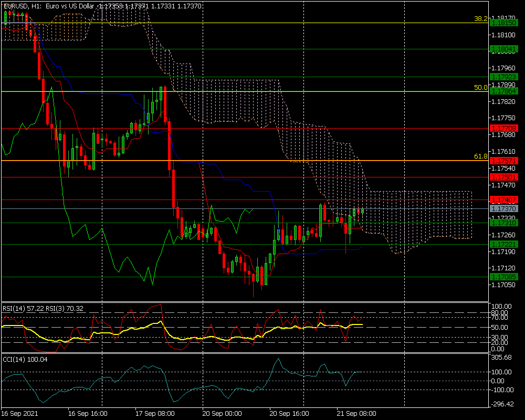Viewport: 525px width, 420px height.
Task: Click the 16 Sep 2021 date label
Action: pos(19,413)
